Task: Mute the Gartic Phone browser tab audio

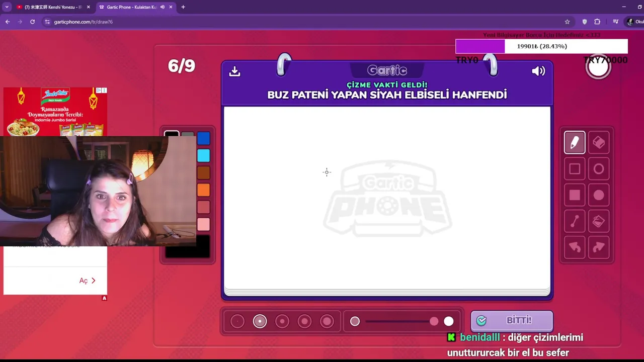Action: 163,7
